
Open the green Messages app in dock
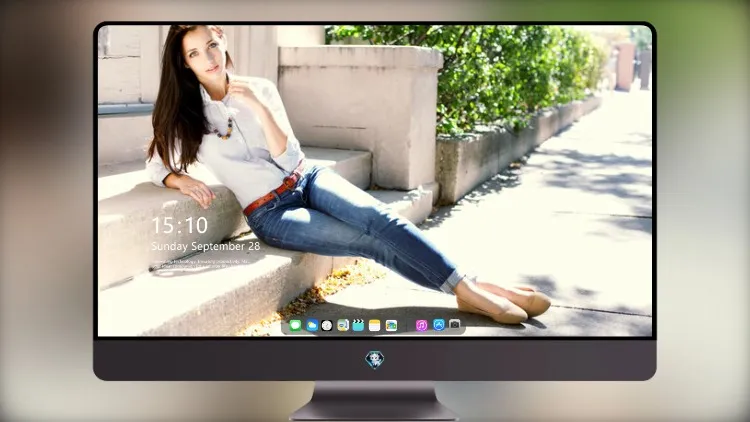[x=295, y=325]
